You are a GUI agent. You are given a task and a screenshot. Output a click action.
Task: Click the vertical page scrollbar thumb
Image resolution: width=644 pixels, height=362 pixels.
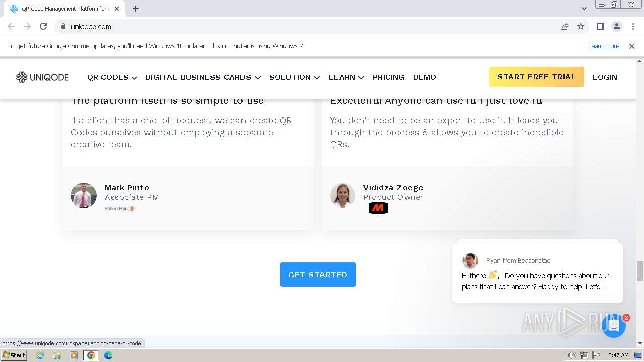[x=640, y=271]
